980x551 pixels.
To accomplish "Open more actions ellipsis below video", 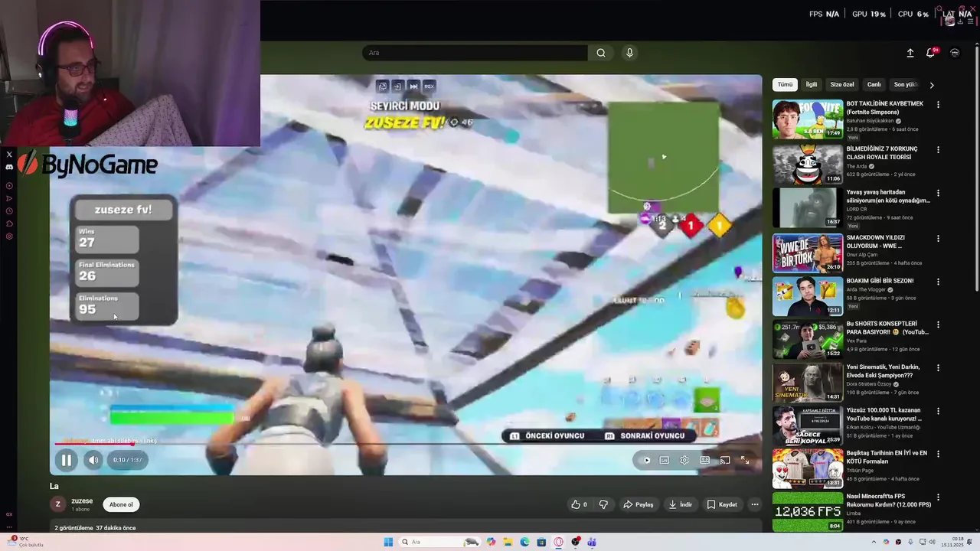I will [x=755, y=504].
